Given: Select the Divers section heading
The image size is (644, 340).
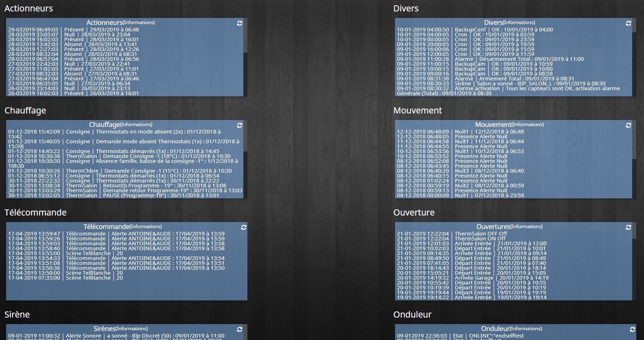Looking at the screenshot, I should click(x=406, y=9).
